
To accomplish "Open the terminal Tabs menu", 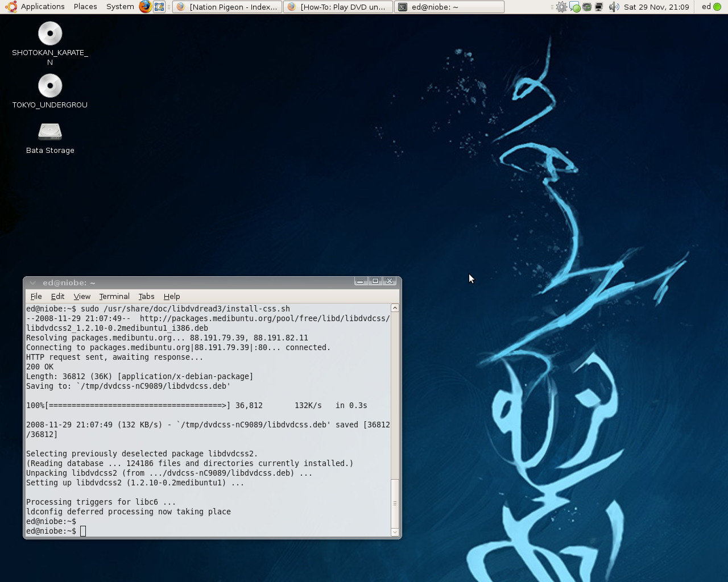I will (146, 296).
